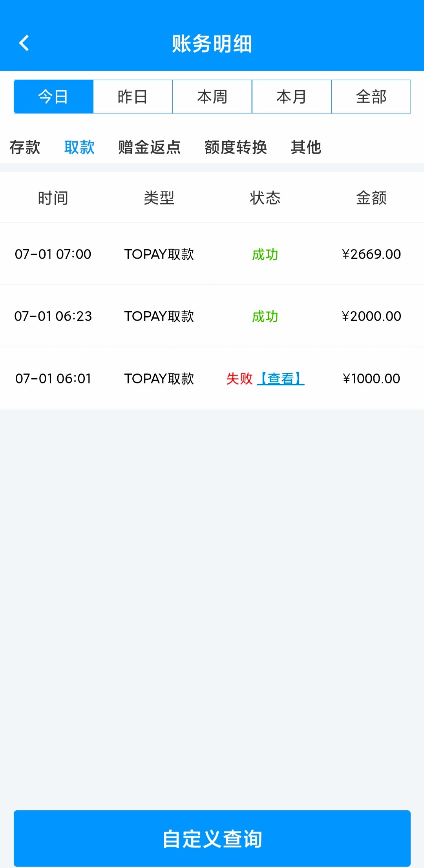424x868 pixels.
Task: Select the 今日 date filter
Action: (x=53, y=97)
